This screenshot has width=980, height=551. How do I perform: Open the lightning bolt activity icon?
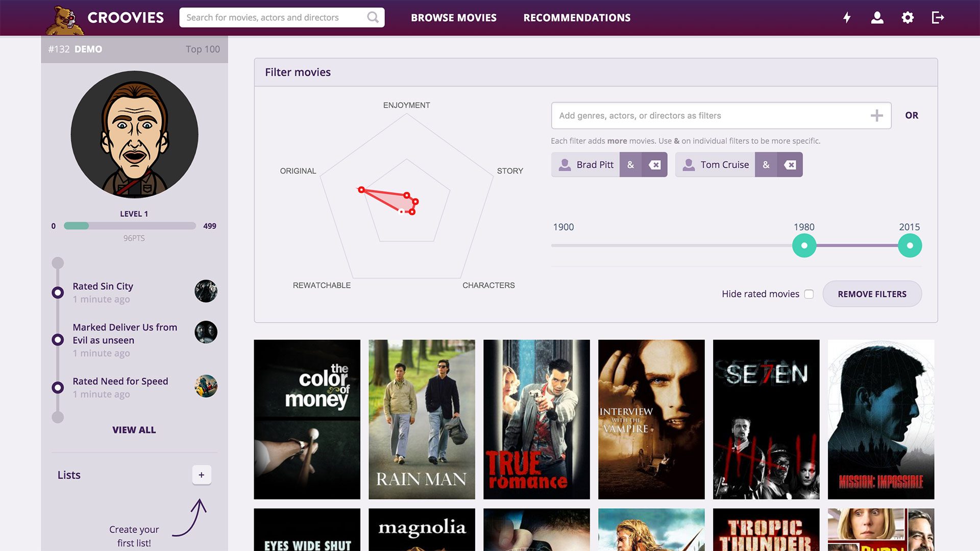click(847, 18)
